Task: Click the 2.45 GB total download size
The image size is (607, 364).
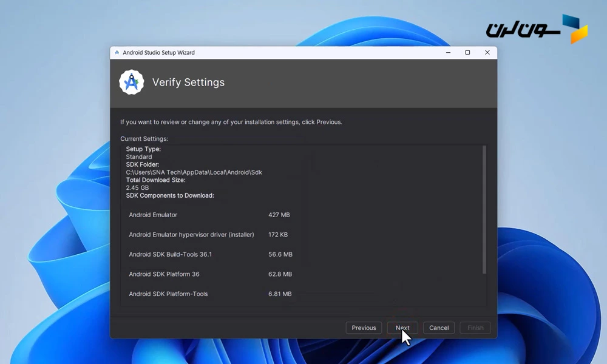Action: click(137, 188)
